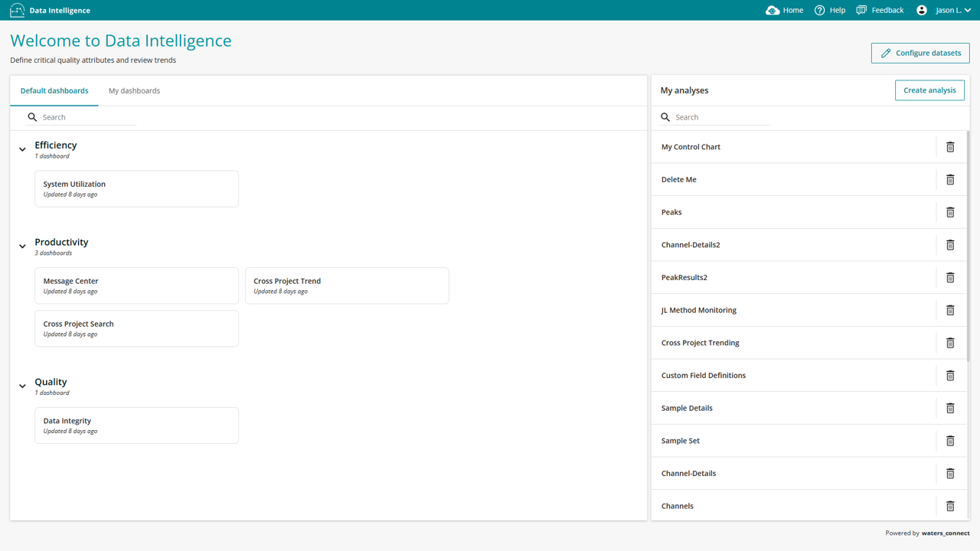This screenshot has height=551, width=980.
Task: Open the Peaks analysis
Action: pos(793,212)
